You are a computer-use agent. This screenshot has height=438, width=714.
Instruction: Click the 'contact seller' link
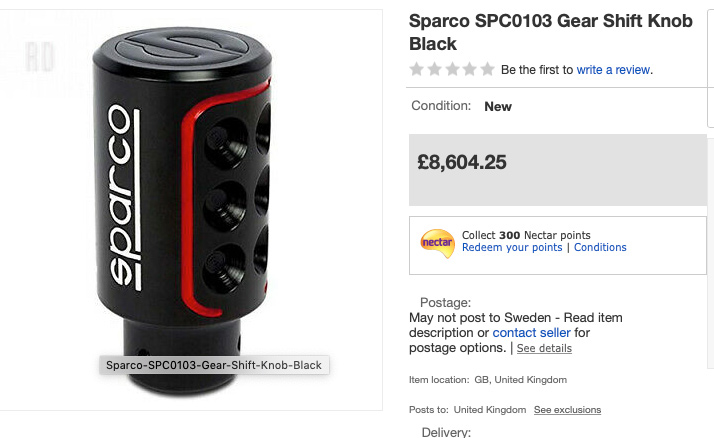(531, 333)
